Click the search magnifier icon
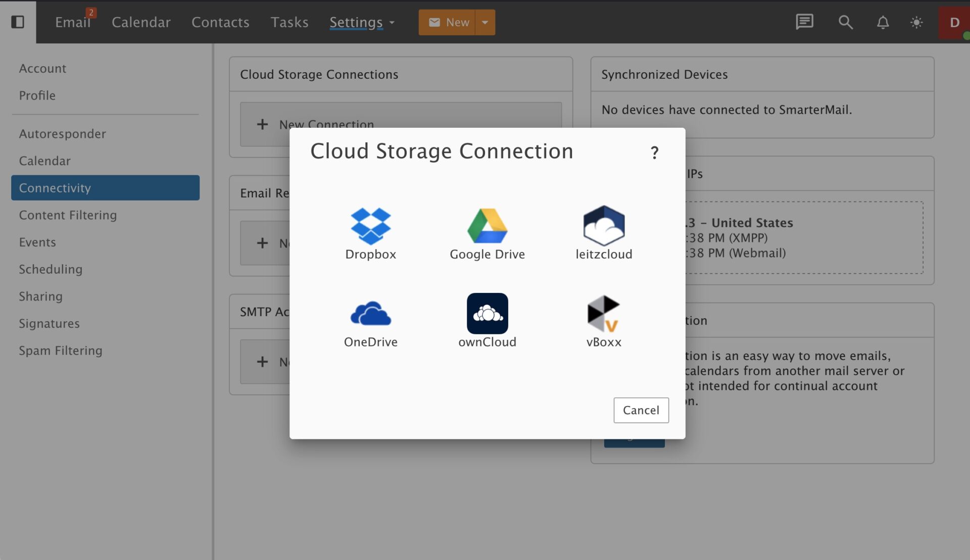Image resolution: width=970 pixels, height=560 pixels. (845, 22)
